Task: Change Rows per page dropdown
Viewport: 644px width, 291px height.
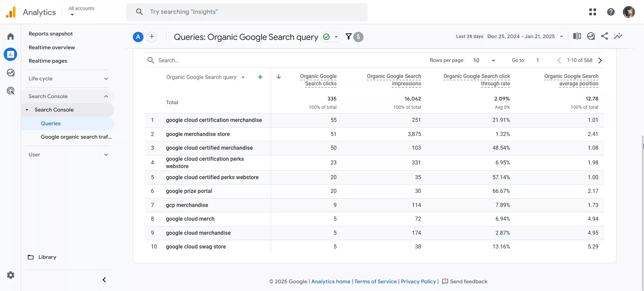Action: [484, 60]
